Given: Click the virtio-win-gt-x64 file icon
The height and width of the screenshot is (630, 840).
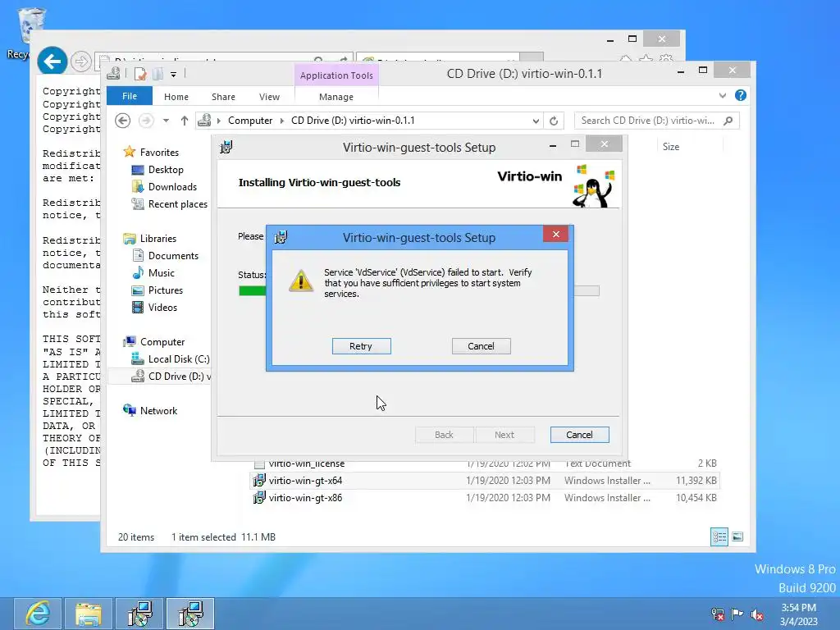Looking at the screenshot, I should pyautogui.click(x=258, y=480).
